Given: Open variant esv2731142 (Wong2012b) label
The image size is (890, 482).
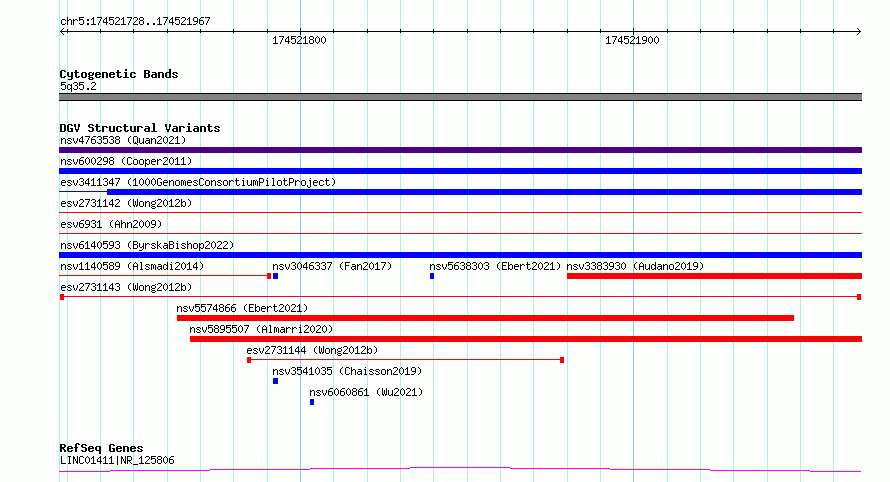Looking at the screenshot, I should pyautogui.click(x=126, y=203).
